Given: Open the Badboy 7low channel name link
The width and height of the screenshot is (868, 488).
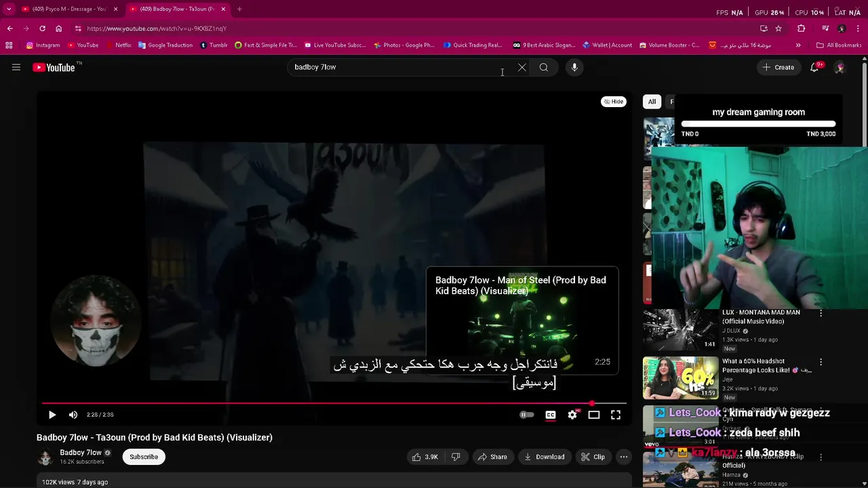Looking at the screenshot, I should tap(81, 453).
